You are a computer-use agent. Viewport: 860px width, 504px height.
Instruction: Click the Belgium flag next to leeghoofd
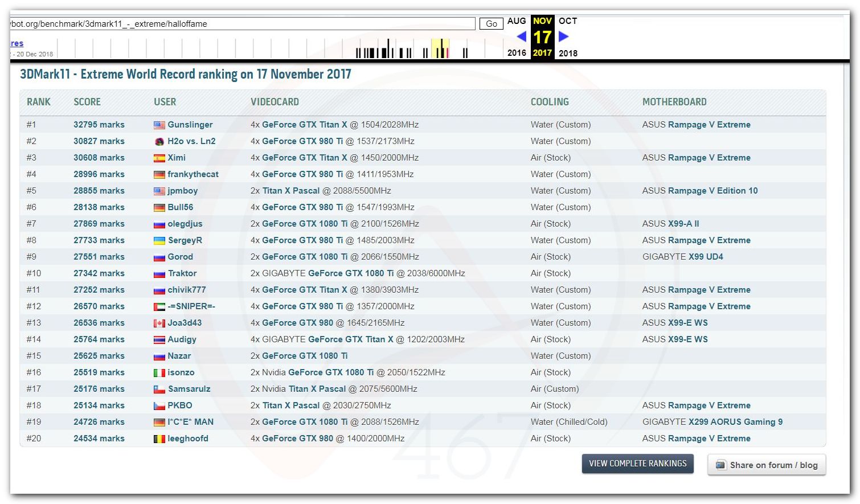click(159, 439)
